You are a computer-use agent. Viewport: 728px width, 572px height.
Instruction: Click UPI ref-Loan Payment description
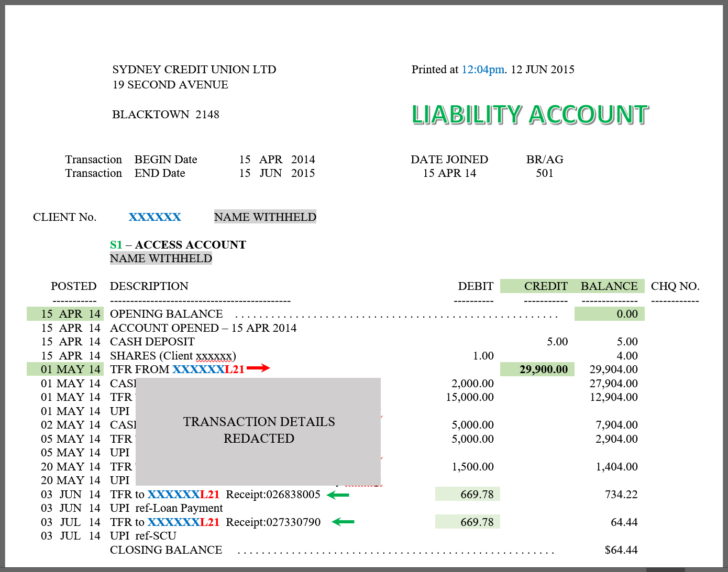pos(167,508)
